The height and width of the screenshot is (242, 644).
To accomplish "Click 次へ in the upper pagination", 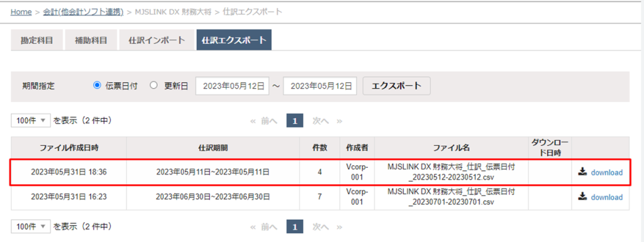I will tap(321, 121).
